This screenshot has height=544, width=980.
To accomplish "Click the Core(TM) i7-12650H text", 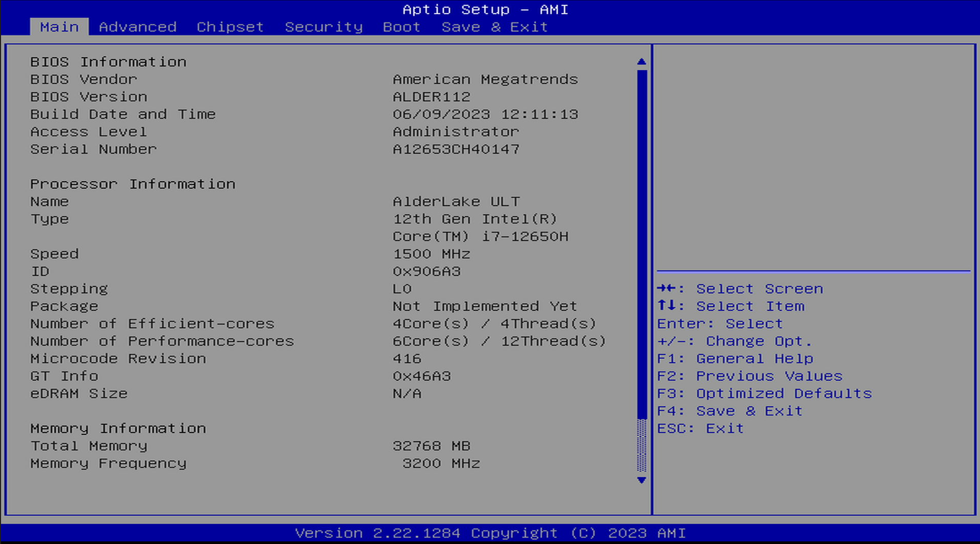I will (480, 236).
